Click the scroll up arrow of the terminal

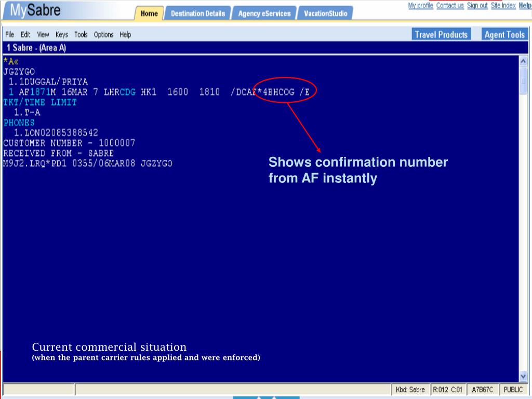[523, 61]
